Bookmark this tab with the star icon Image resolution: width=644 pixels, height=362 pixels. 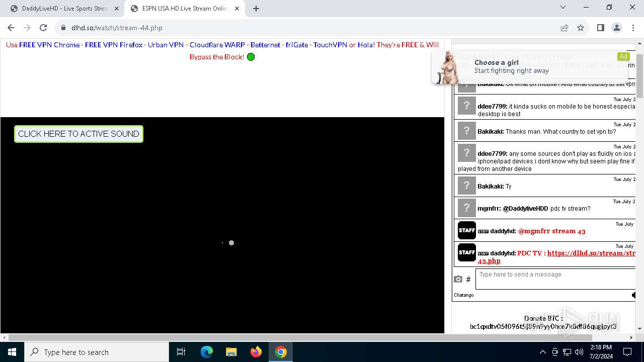581,28
